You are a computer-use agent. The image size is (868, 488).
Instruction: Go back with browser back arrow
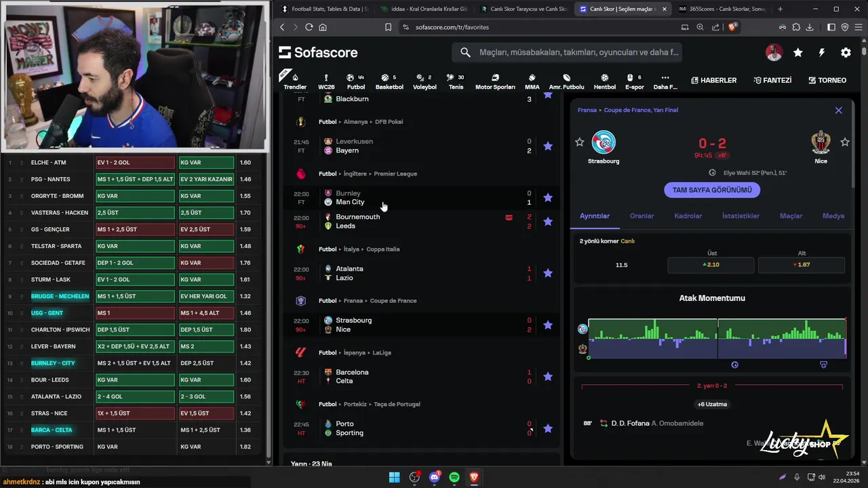coord(283,27)
